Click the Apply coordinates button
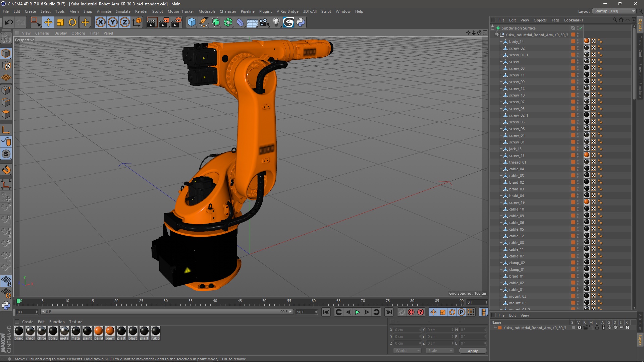This screenshot has height=362, width=644. (473, 351)
